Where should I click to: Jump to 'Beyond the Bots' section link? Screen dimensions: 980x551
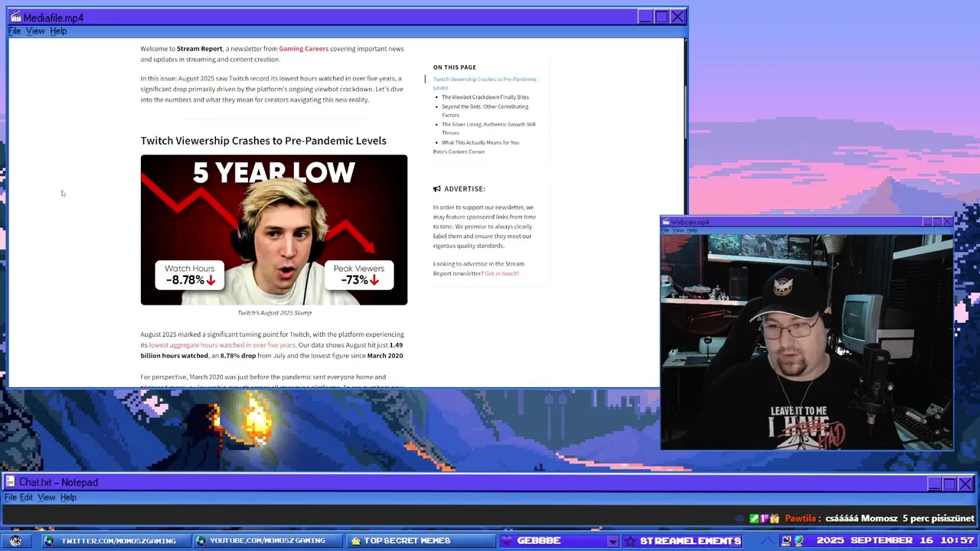click(x=485, y=111)
